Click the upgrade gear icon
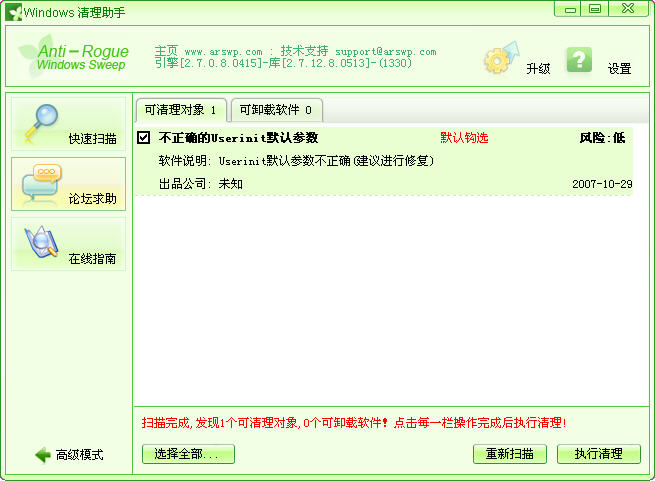 point(501,58)
